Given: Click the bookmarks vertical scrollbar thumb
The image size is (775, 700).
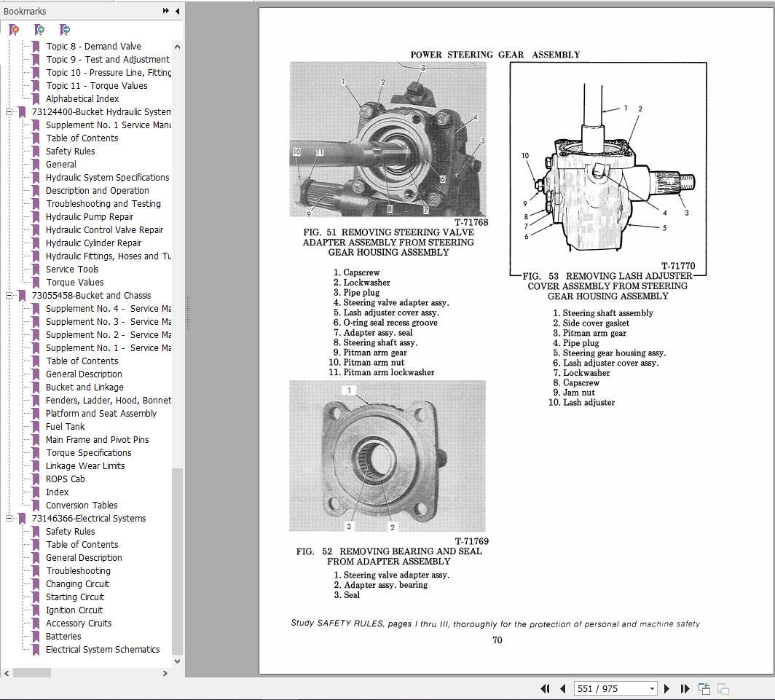Looking at the screenshot, I should 177,561.
